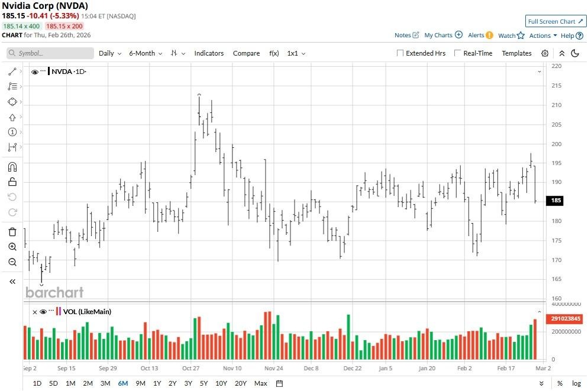Toggle NVDA series visibility eye icon
Image resolution: width=588 pixels, height=391 pixels.
34,72
